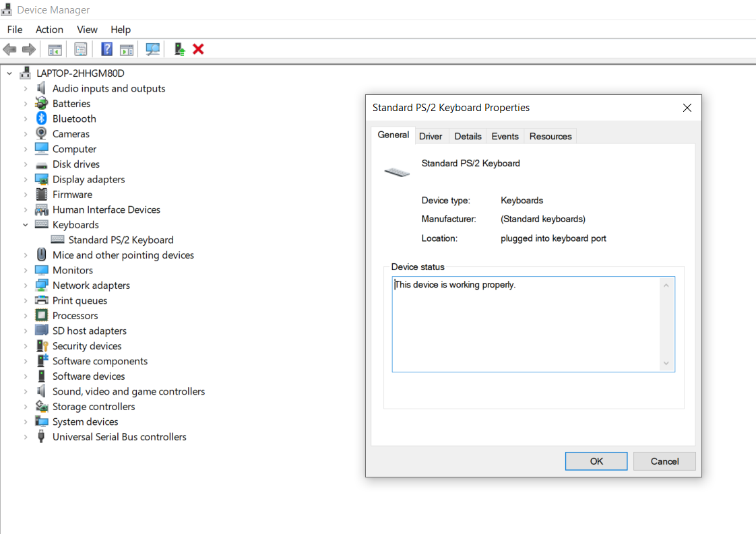The image size is (756, 534).
Task: Expand the Software components category
Action: tap(26, 361)
